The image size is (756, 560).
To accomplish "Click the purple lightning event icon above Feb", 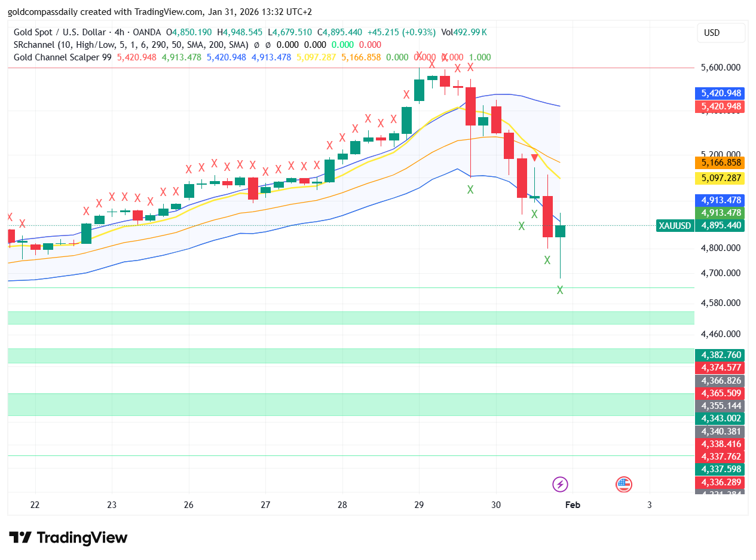I will point(559,484).
